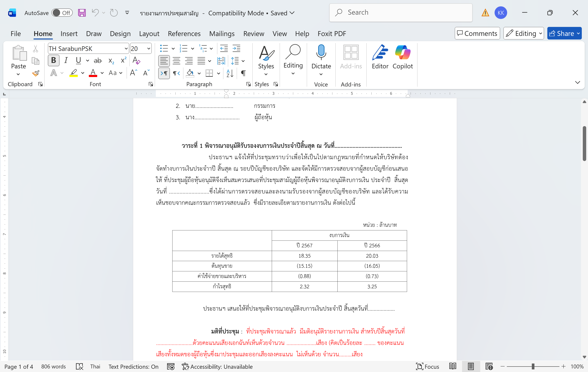This screenshot has height=372, width=588.
Task: Click the Clear All Formatting icon
Action: coord(136,61)
